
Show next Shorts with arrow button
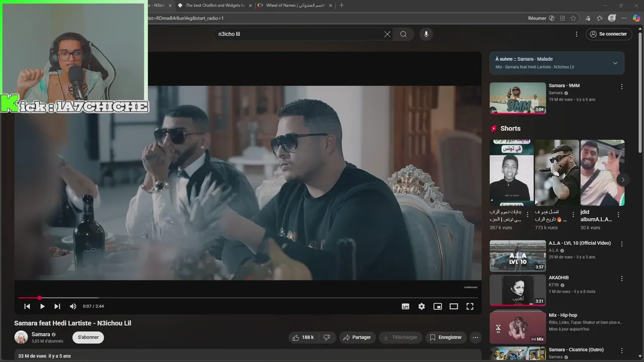coord(623,179)
